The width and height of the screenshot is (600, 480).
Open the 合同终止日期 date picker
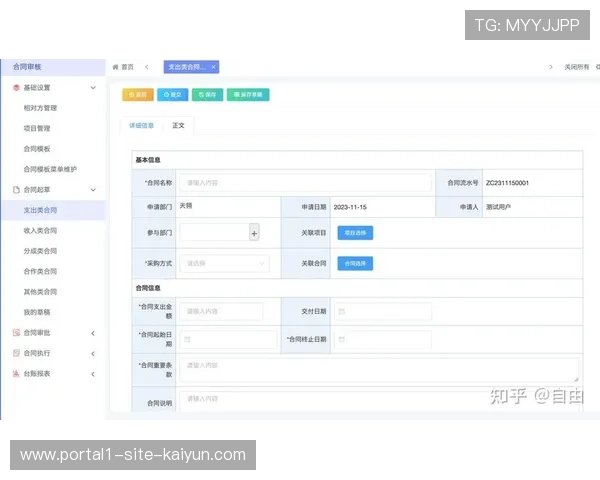383,340
